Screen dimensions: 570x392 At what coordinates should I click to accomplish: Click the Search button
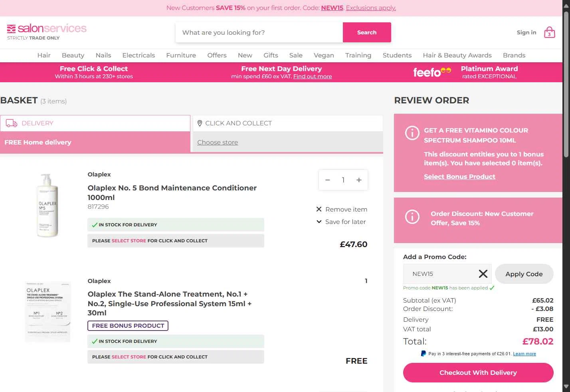(367, 32)
